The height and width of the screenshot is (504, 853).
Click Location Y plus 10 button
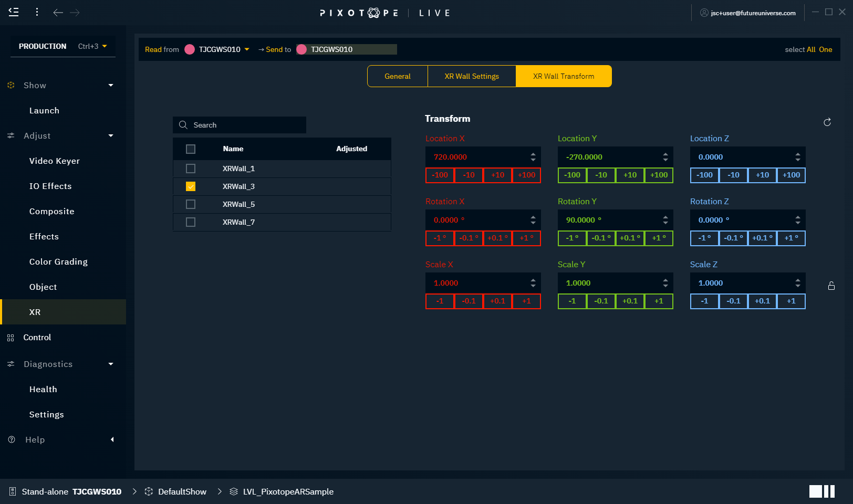point(630,175)
